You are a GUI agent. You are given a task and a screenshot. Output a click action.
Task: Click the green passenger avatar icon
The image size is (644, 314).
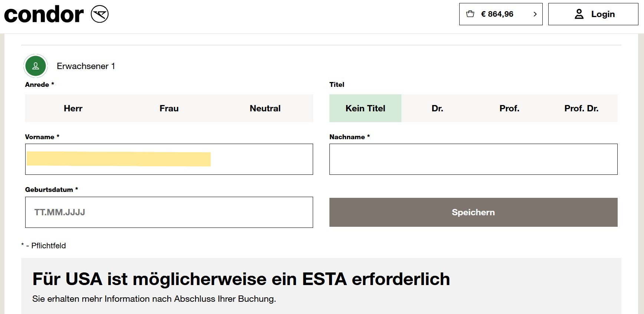click(x=36, y=66)
